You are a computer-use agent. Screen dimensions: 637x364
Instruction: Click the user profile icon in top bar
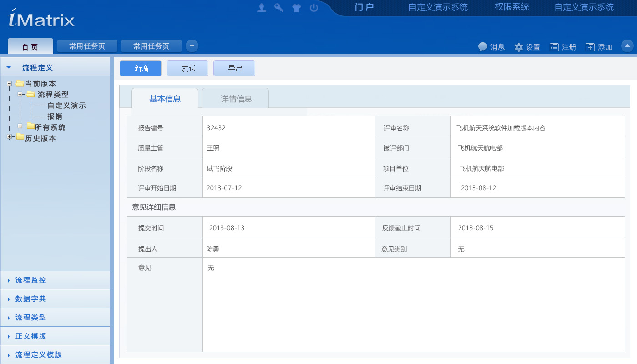[x=261, y=8]
